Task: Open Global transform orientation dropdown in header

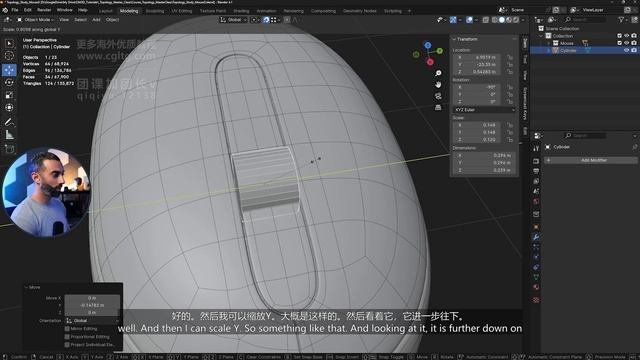Action: pos(233,20)
